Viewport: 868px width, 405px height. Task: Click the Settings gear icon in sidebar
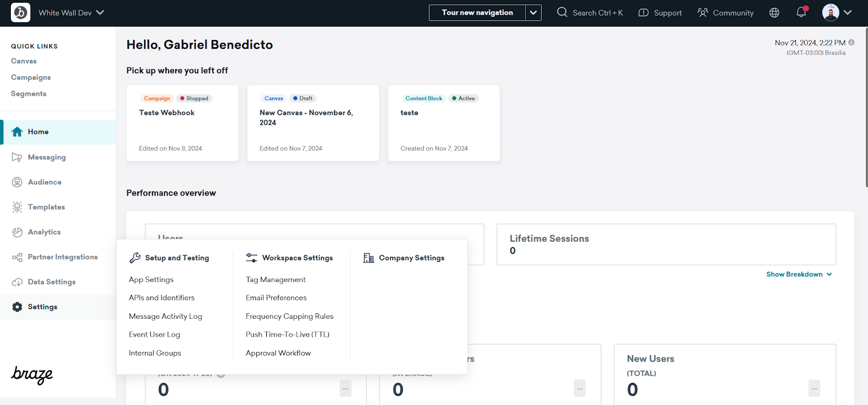pos(17,307)
